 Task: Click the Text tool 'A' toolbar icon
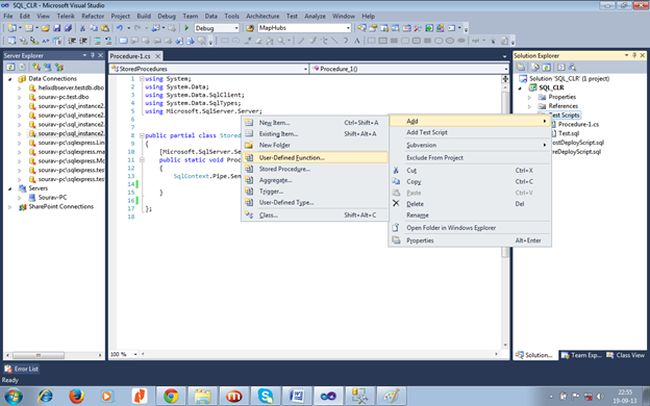click(357, 41)
